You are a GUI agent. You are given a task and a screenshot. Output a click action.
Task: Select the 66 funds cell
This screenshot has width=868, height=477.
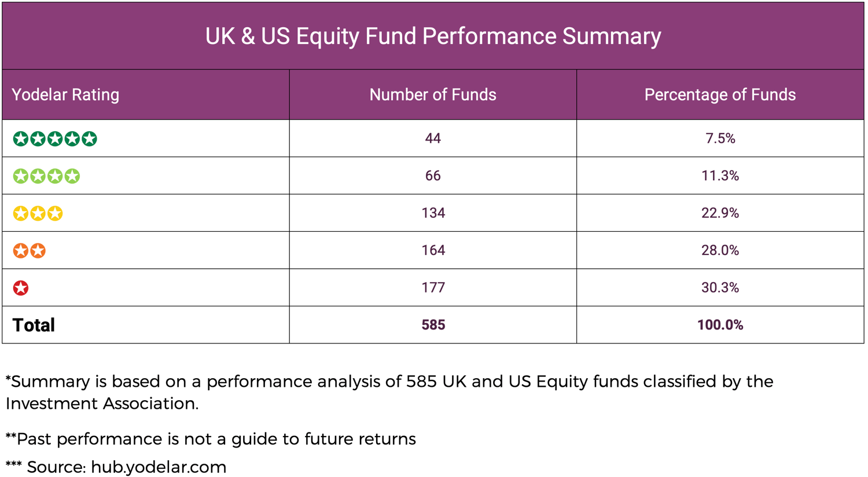pos(433,176)
